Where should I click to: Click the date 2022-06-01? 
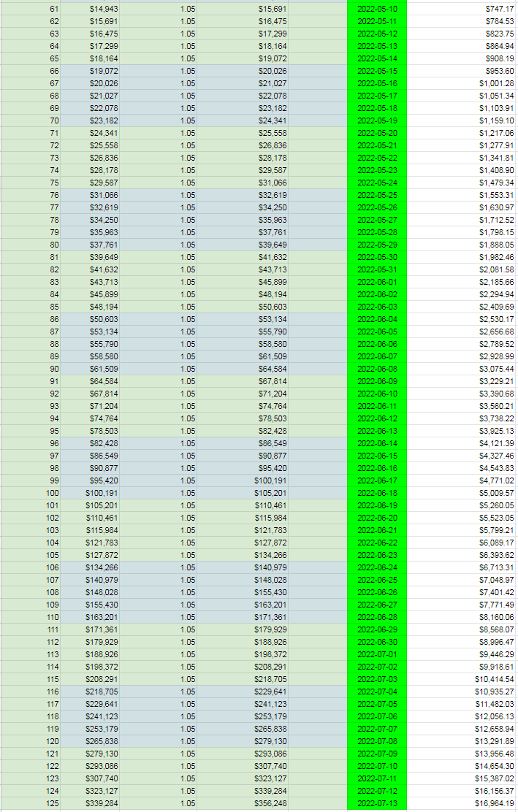(377, 283)
